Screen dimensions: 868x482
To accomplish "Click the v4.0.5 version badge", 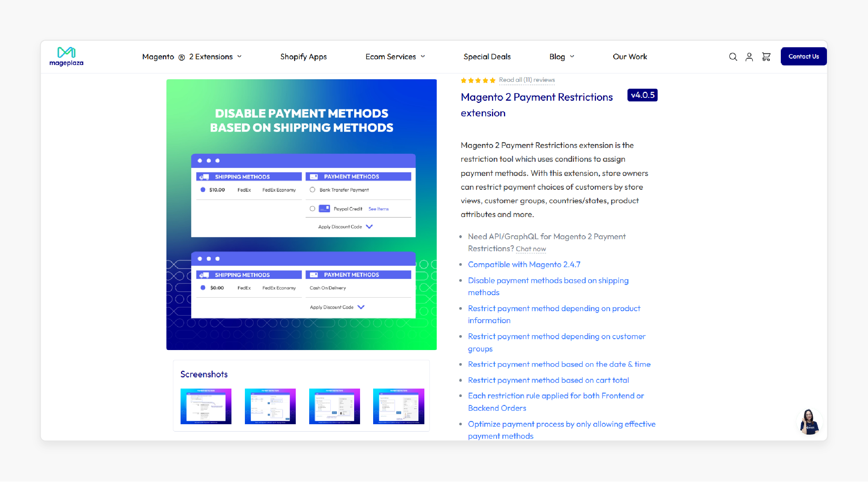I will click(642, 95).
